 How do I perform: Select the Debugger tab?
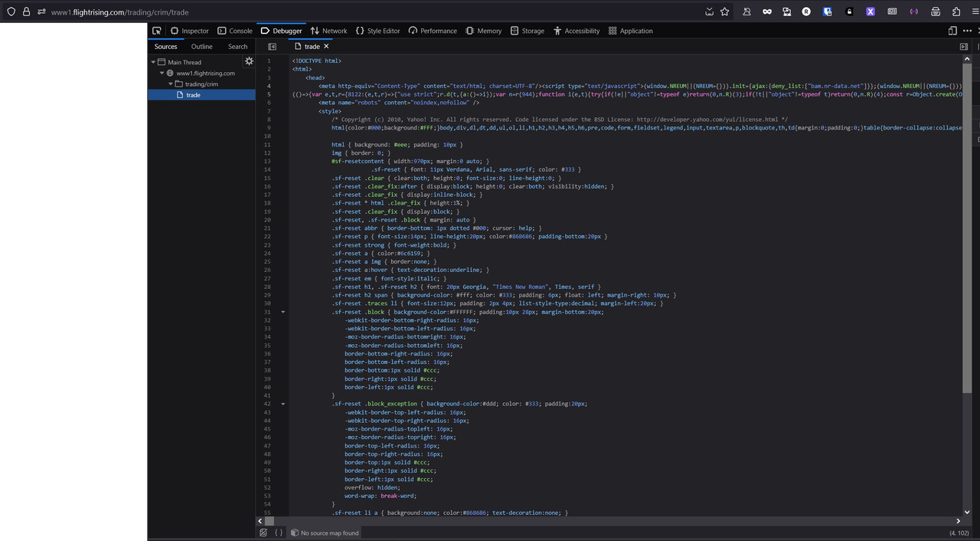pyautogui.click(x=281, y=31)
